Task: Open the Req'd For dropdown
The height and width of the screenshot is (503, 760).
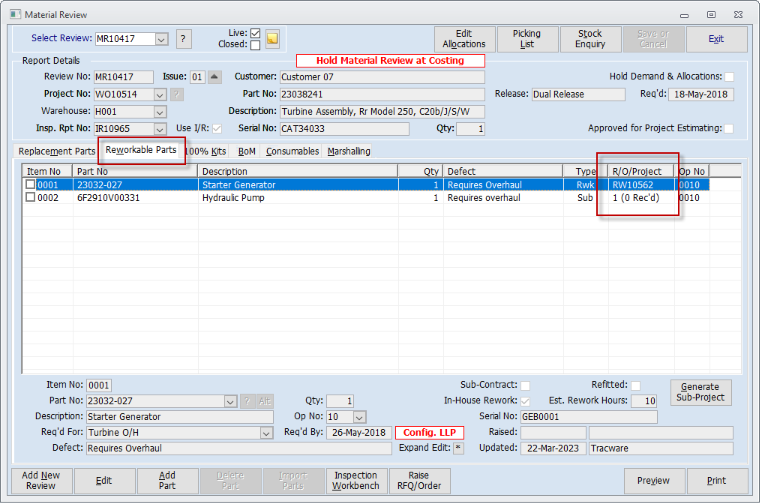Action: click(266, 433)
